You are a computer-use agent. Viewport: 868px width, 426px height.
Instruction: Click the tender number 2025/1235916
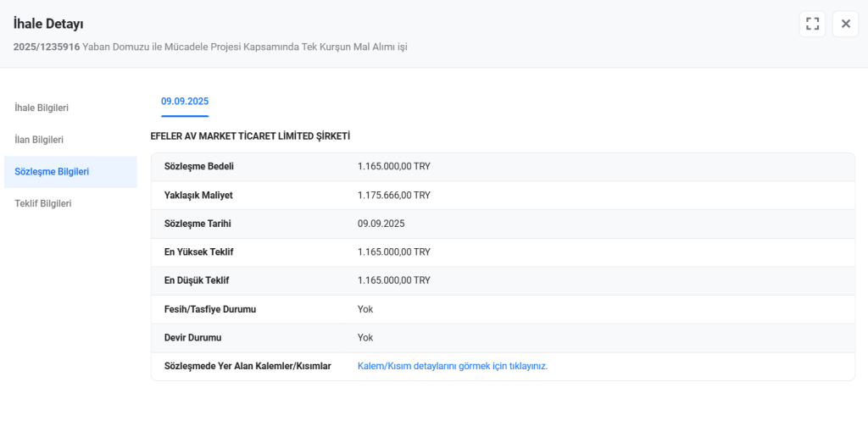(47, 47)
